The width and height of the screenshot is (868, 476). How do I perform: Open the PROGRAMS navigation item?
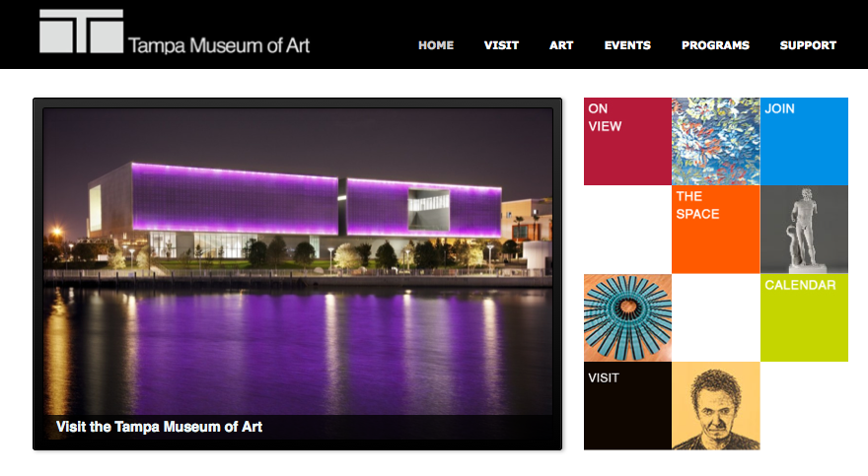[x=715, y=45]
